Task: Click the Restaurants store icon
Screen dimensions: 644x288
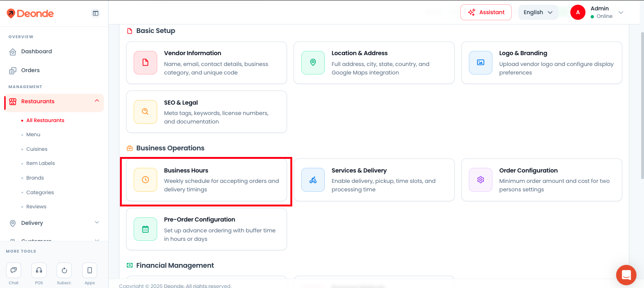Action: (x=13, y=101)
